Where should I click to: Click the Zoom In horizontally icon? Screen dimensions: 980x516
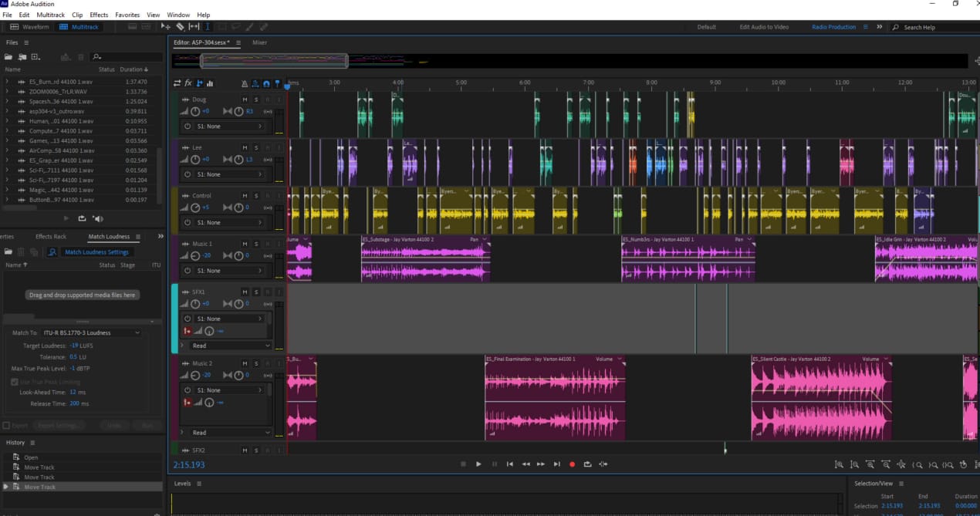[870, 464]
